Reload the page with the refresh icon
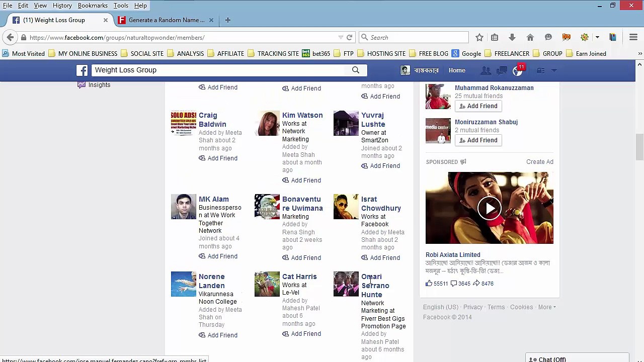This screenshot has width=644, height=362. coord(349,37)
